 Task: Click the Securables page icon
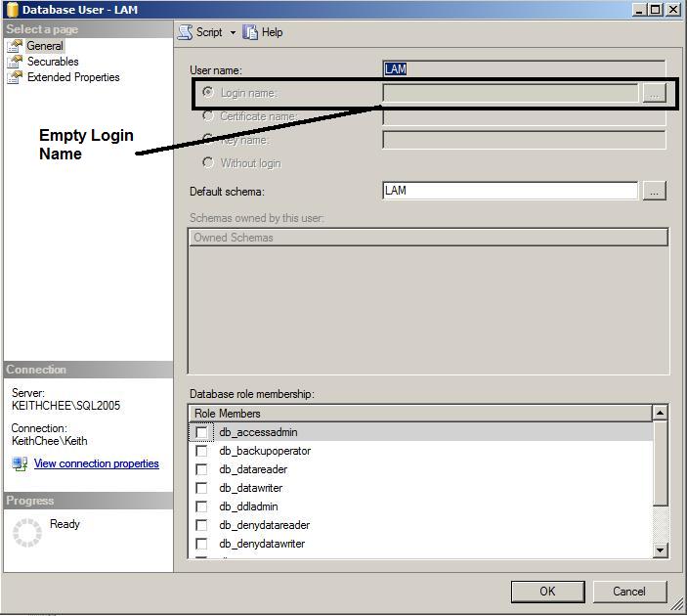pyautogui.click(x=15, y=62)
